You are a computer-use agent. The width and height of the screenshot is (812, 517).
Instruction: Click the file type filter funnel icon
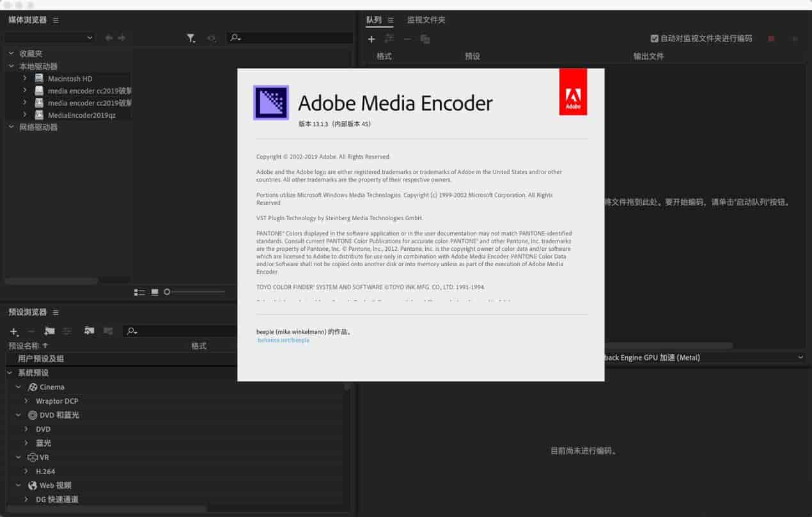coord(191,38)
